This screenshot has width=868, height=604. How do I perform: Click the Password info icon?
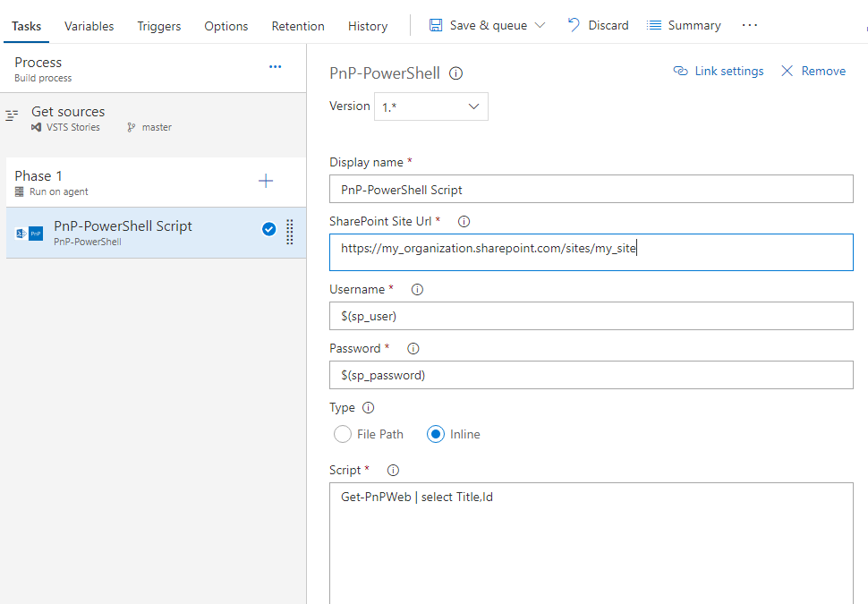pos(413,348)
